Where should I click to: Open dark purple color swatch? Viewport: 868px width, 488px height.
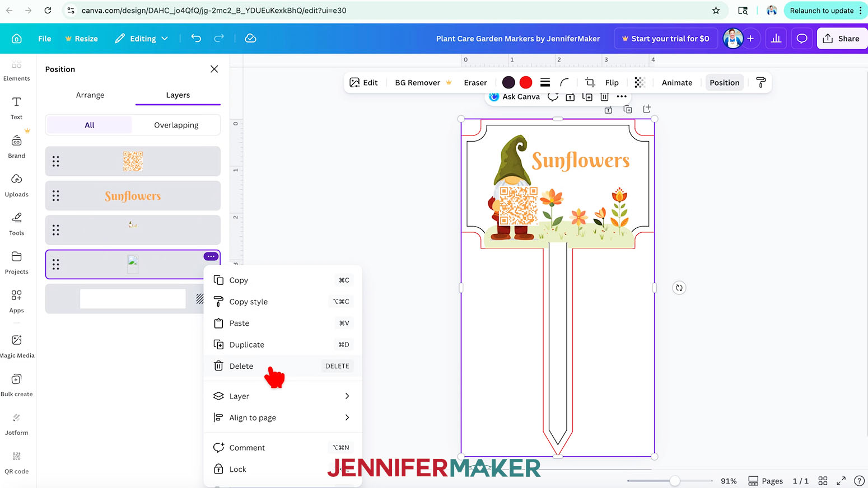(508, 82)
